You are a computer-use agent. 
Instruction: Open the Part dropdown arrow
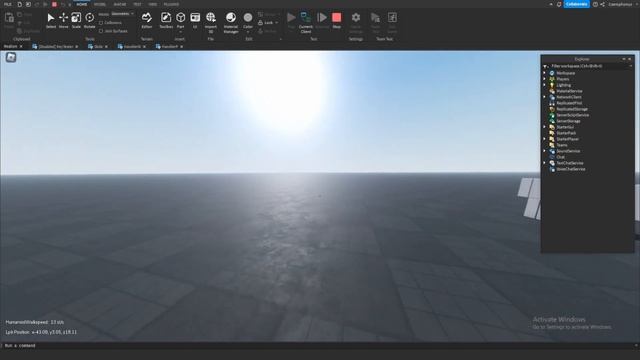click(x=180, y=32)
